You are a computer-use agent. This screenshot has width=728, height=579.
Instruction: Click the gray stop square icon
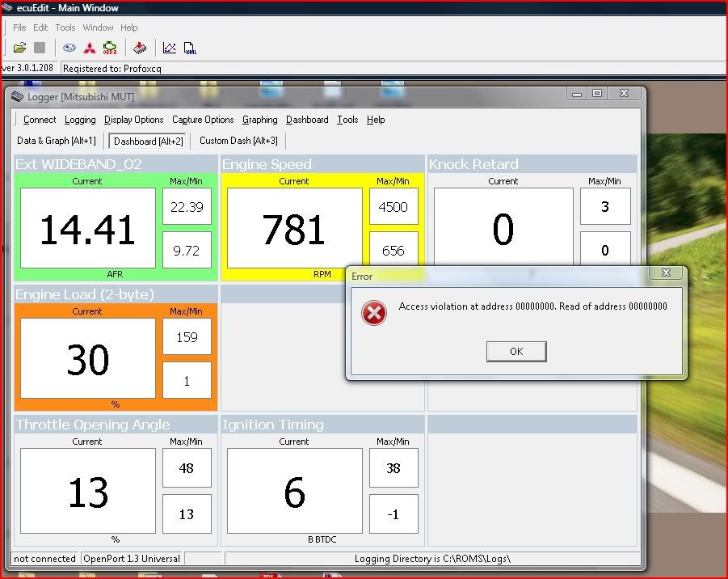[40, 48]
